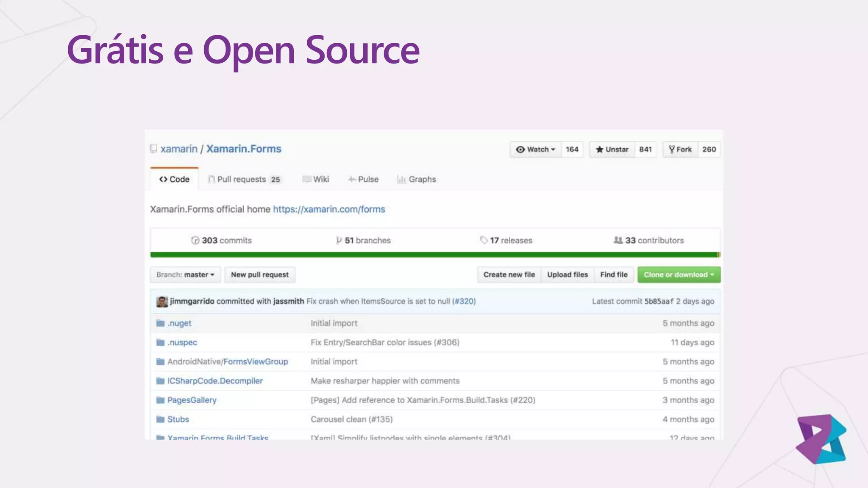
Task: Click the pull request icon on Pull requests tab
Action: pos(211,179)
